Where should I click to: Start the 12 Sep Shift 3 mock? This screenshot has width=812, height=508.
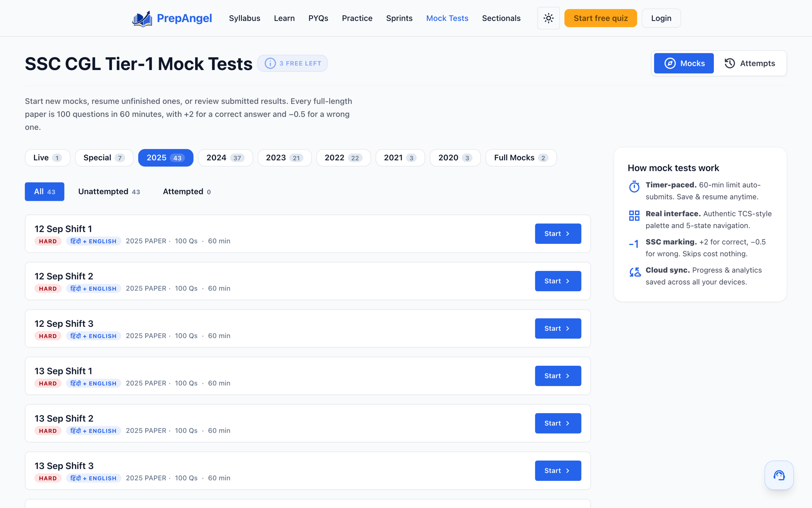coord(558,329)
